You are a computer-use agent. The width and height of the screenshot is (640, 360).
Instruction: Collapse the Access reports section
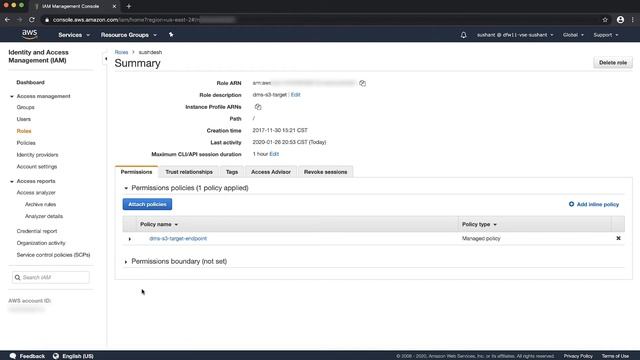coord(12,181)
